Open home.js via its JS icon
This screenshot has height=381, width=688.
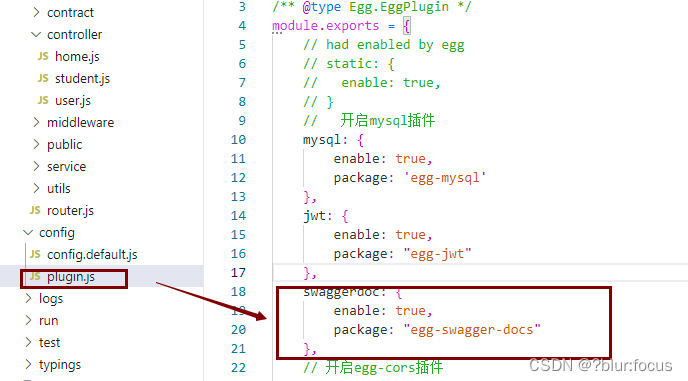(x=43, y=57)
